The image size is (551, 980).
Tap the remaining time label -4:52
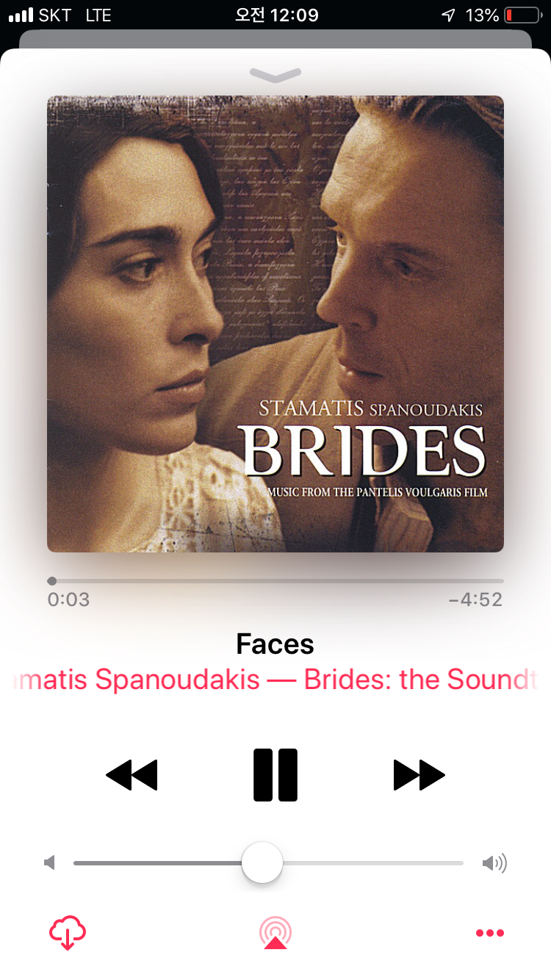(x=475, y=599)
